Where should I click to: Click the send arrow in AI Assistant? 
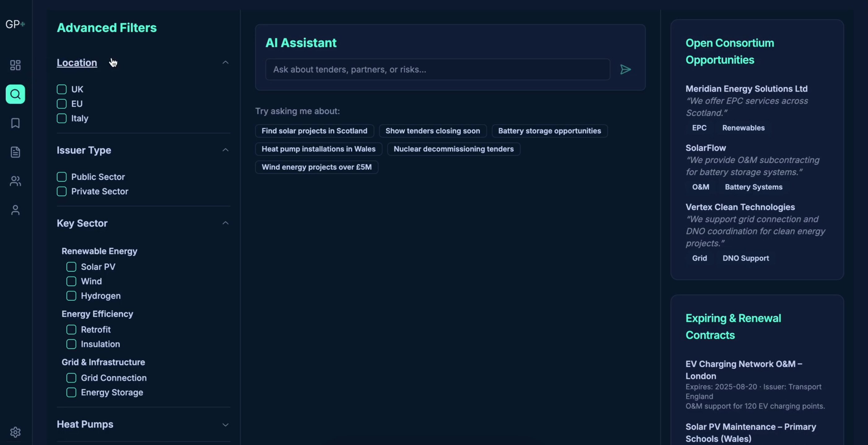625,69
